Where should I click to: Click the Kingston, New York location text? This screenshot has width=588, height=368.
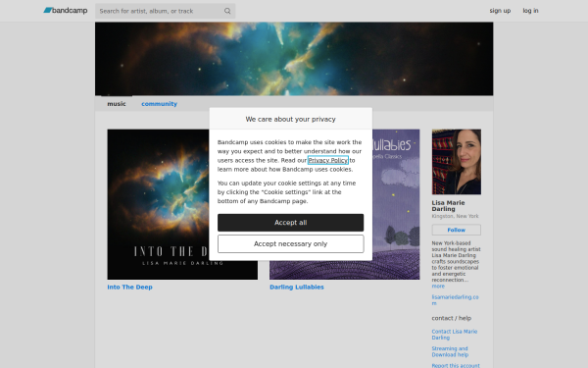(x=455, y=216)
